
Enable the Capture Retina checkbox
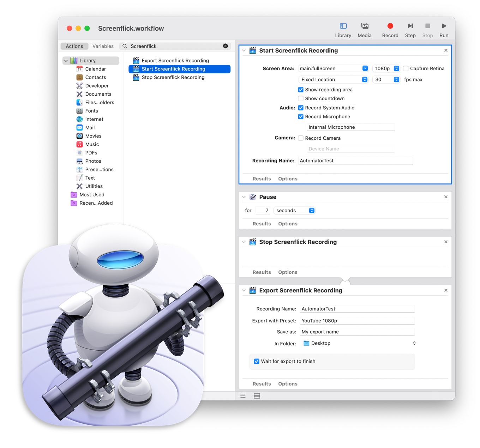click(406, 68)
